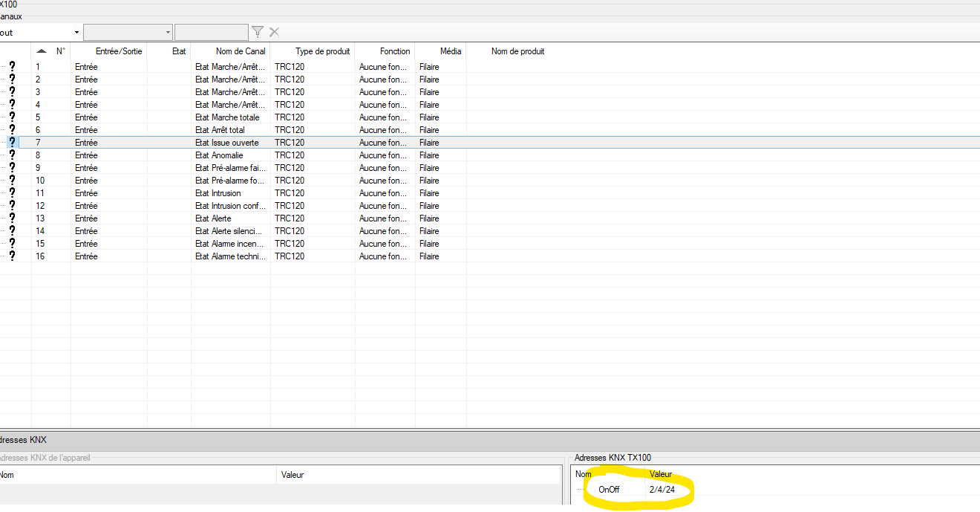Click the sort arrow in first column header

41,51
